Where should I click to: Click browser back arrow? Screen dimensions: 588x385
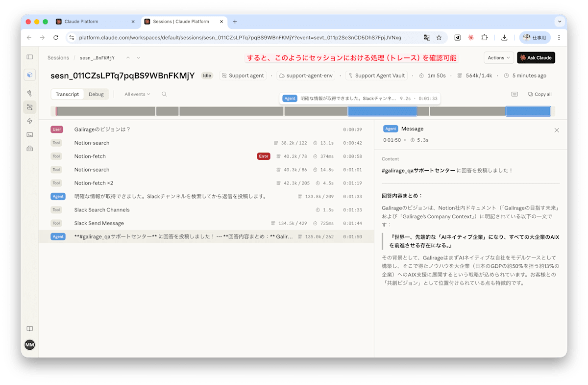[x=29, y=37]
